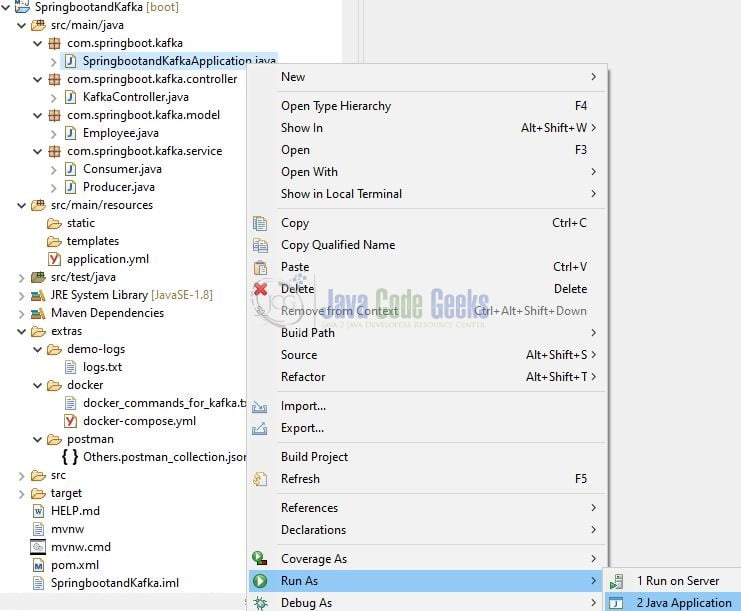The image size is (741, 611).
Task: Click the logs.txt file icon
Action: click(70, 367)
